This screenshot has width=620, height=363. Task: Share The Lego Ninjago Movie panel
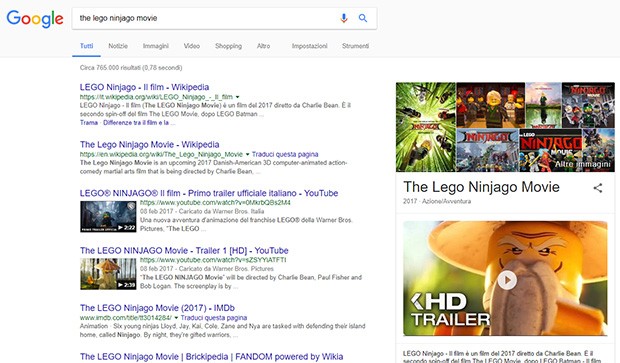[598, 188]
